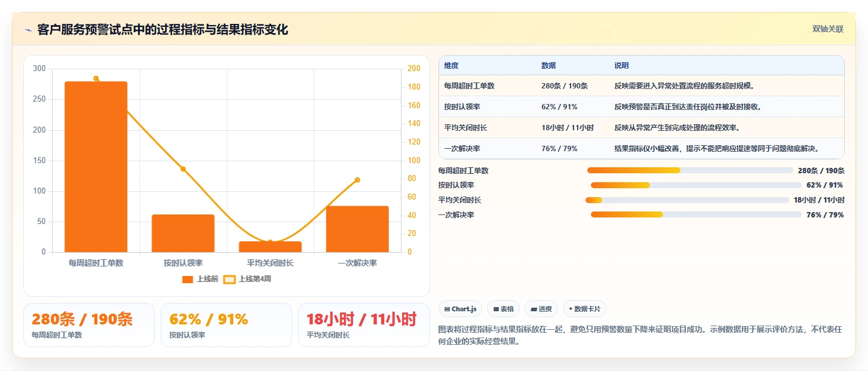868x371 pixels.
Task: Click the 一次解决率 row name in the table
Action: click(462, 149)
